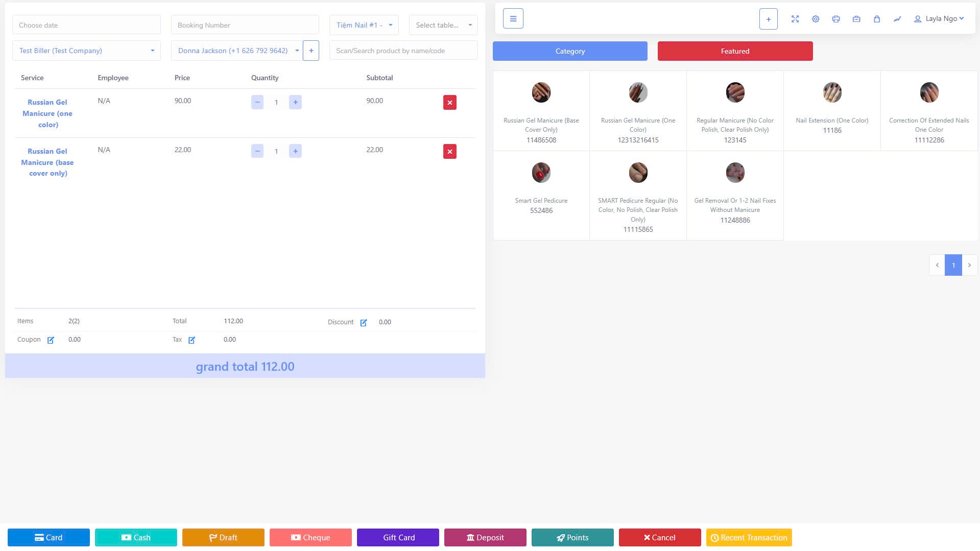Image resolution: width=980 pixels, height=551 pixels.
Task: Open the hamburger menu icon
Action: (x=513, y=19)
